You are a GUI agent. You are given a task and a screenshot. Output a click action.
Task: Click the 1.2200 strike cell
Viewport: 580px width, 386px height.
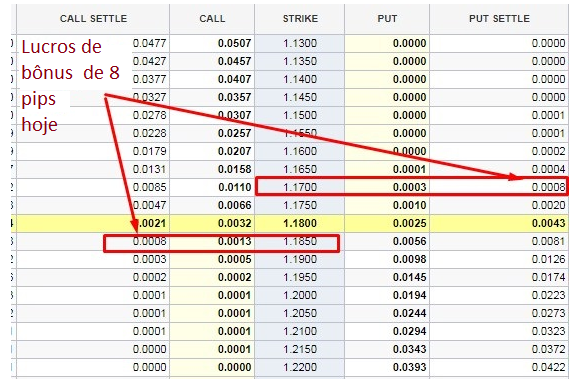[x=300, y=368]
